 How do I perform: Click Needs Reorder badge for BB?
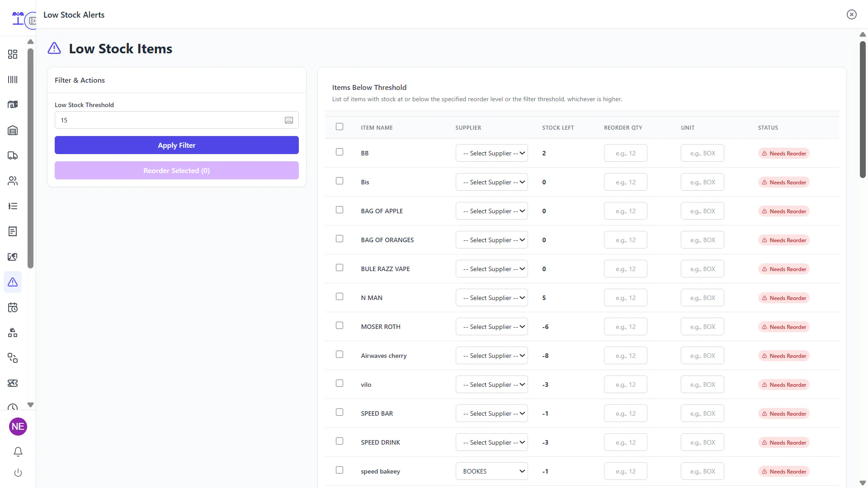click(x=784, y=154)
